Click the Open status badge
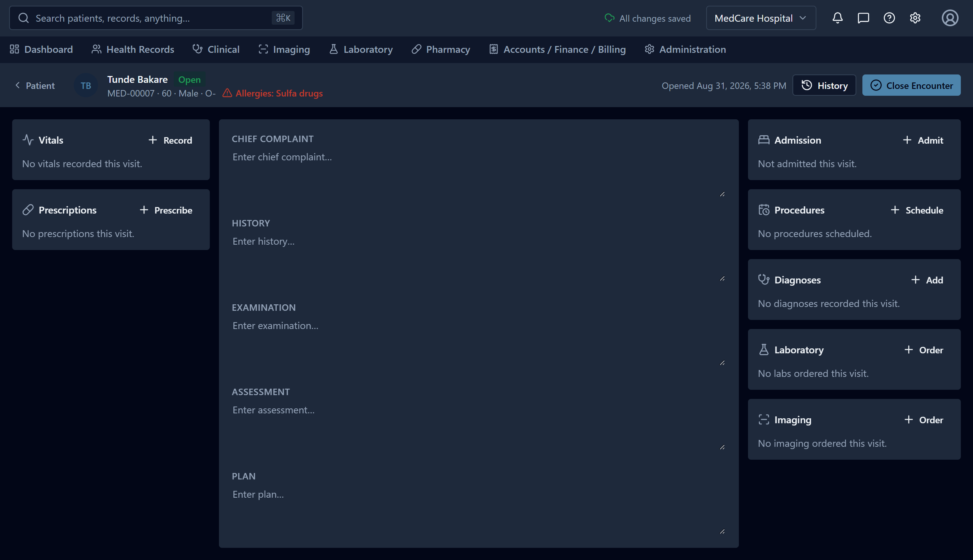973x560 pixels. click(189, 80)
